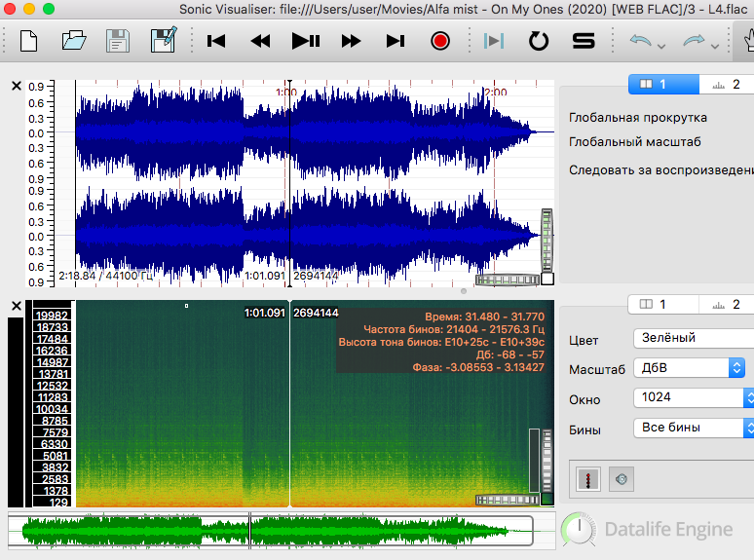Toggle Глобальный масштаб option
This screenshot has width=754, height=560.
pos(635,142)
